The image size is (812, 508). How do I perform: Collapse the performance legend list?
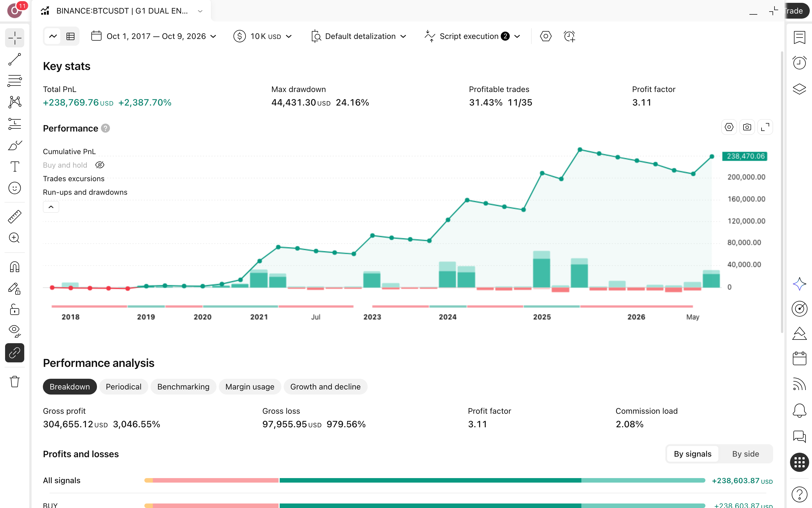[x=51, y=207]
